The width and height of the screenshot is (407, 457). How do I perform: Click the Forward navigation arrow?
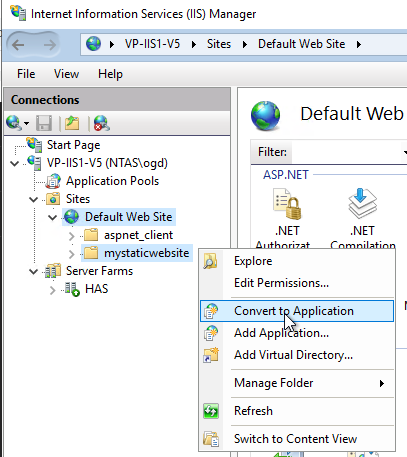click(x=50, y=44)
